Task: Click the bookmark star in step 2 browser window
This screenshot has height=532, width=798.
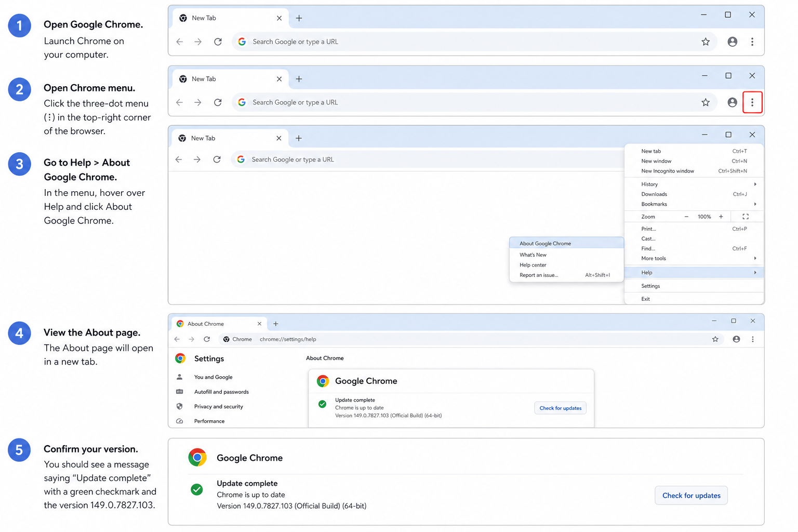Action: pos(706,102)
